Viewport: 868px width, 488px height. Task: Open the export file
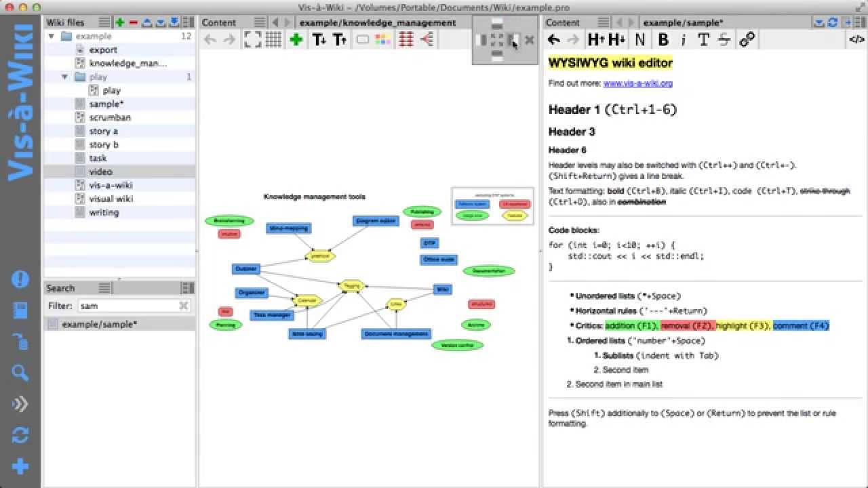pos(103,49)
